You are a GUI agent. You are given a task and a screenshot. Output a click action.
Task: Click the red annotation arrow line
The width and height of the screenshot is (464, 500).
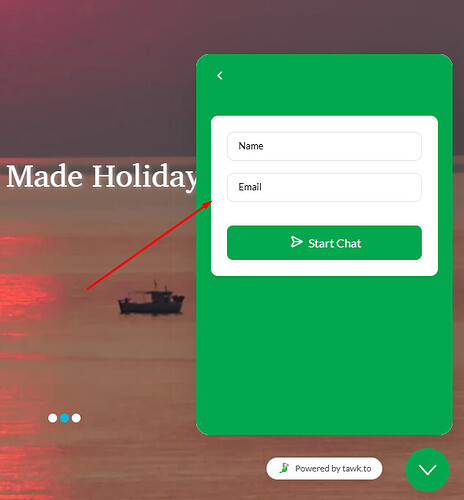click(149, 245)
